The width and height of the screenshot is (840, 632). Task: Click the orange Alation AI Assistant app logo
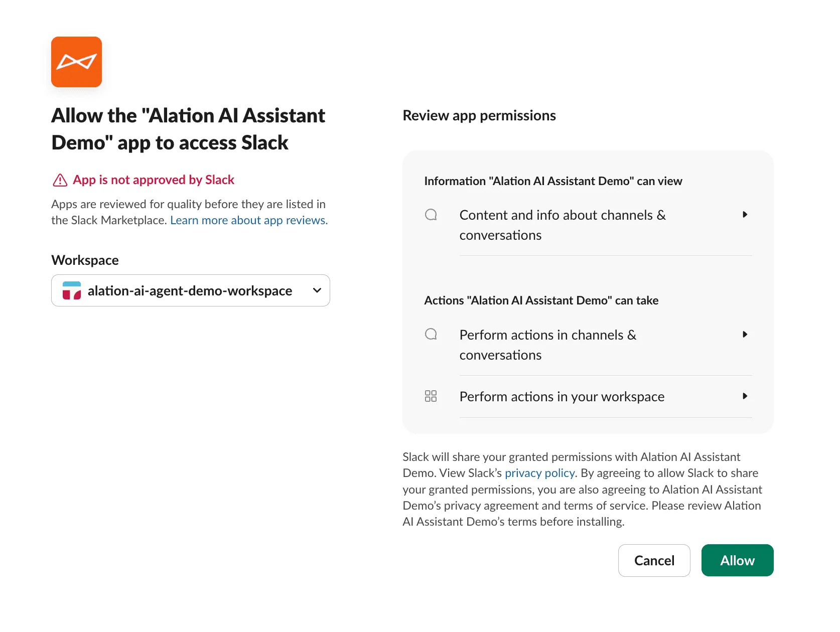tap(76, 62)
